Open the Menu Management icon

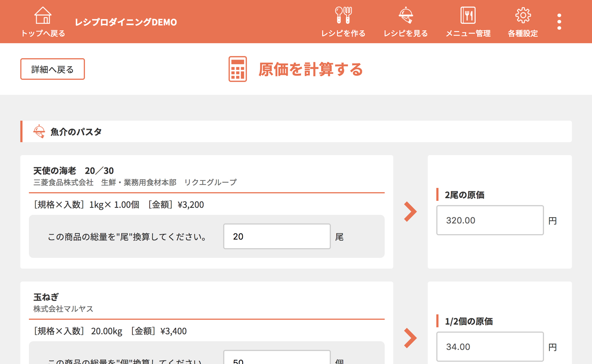pyautogui.click(x=468, y=16)
